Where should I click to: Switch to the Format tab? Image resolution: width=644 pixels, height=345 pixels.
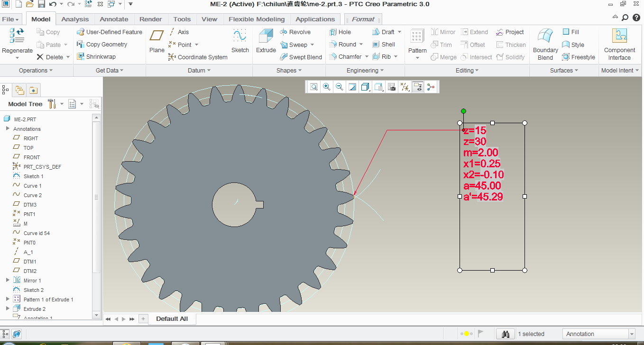(x=363, y=19)
